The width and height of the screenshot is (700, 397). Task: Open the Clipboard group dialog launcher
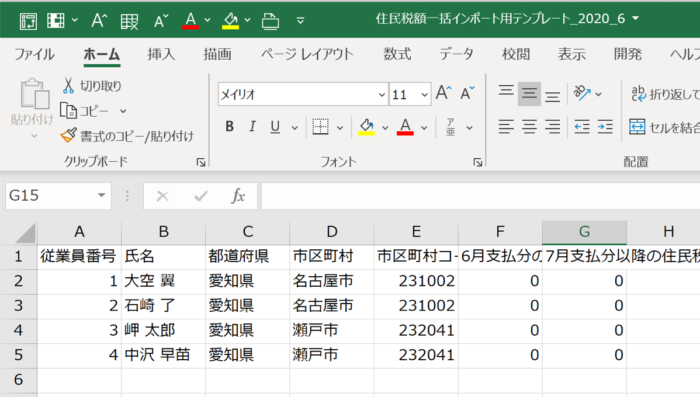click(201, 163)
